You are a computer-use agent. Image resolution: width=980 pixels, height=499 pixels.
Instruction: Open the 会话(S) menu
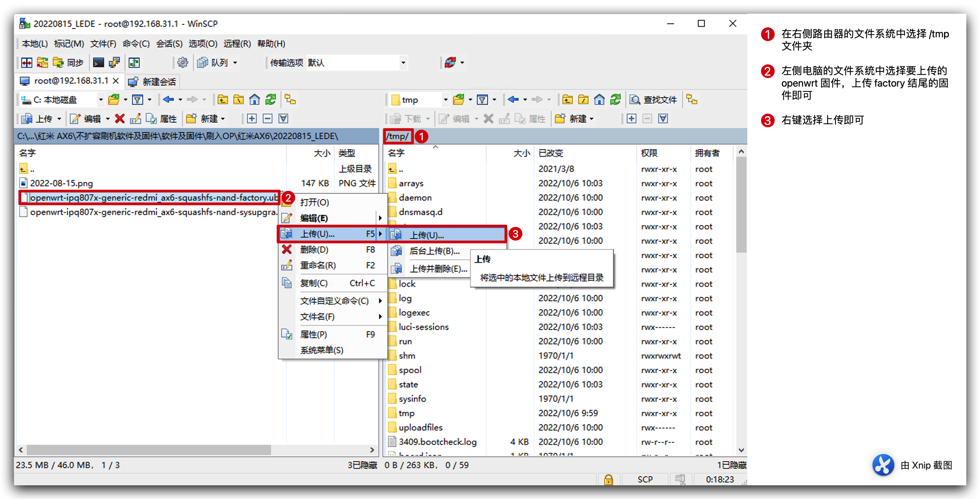pos(169,44)
